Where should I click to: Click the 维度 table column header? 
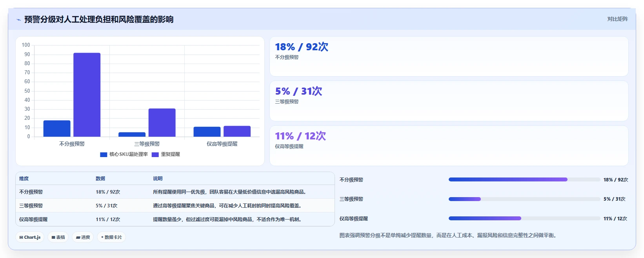(24, 179)
